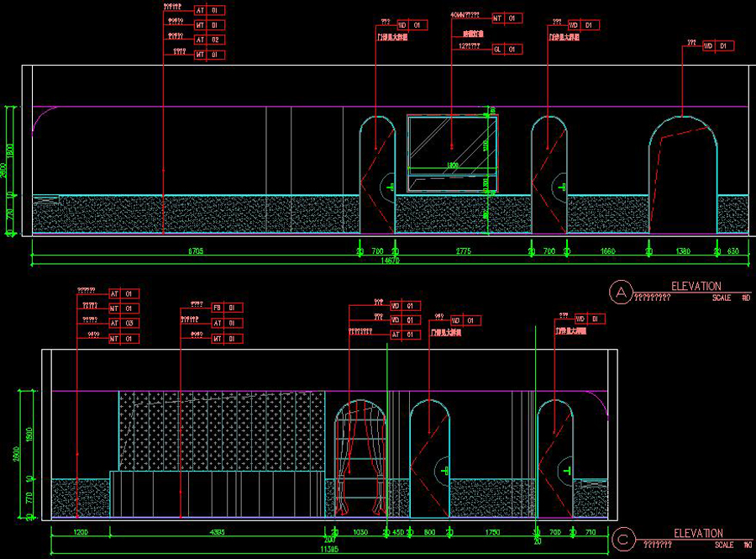Click the diamond-patterned headboard panel

coord(222,430)
